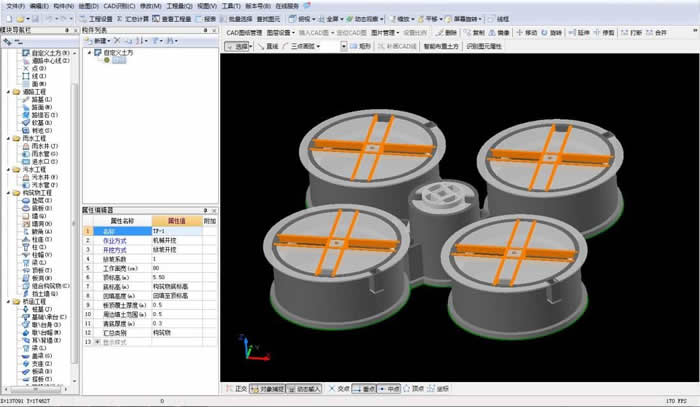Click the 合并 merge tool
The width and height of the screenshot is (700, 407).
click(x=656, y=33)
